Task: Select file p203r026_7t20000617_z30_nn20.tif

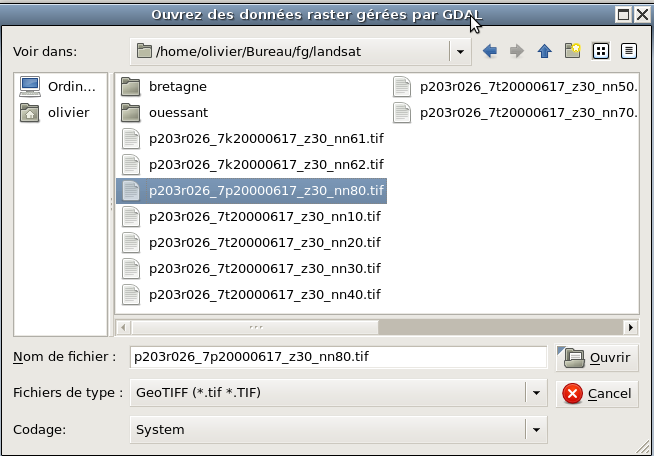Action: (250, 242)
